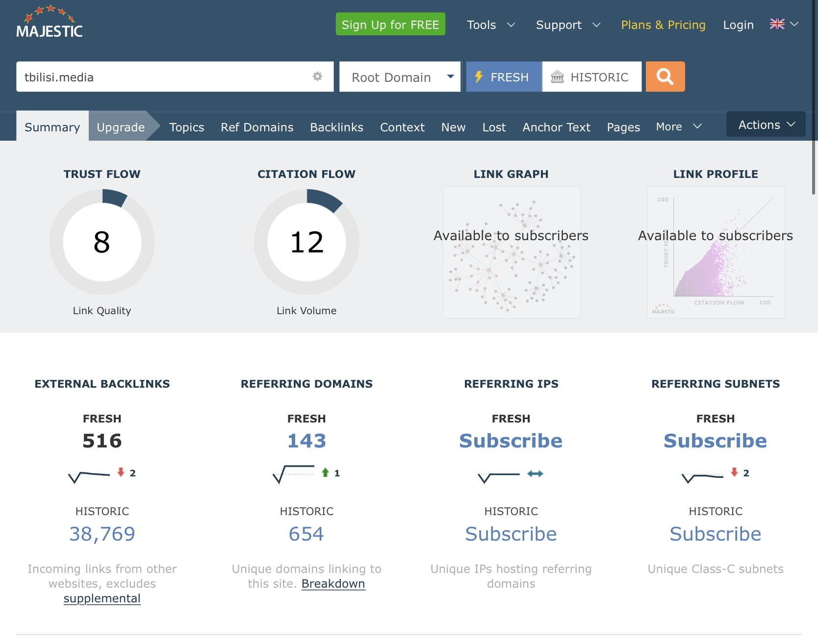Click historic External Backlinks value 38,769
This screenshot has width=818, height=644.
(x=102, y=534)
